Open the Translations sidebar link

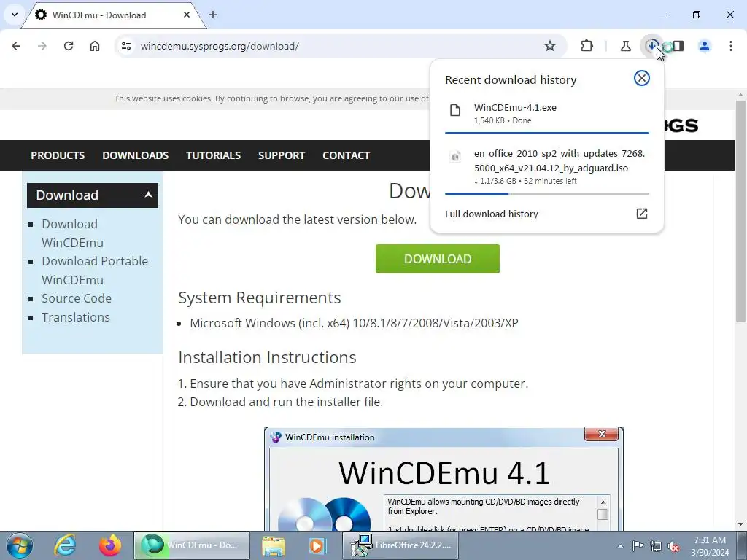tap(76, 317)
